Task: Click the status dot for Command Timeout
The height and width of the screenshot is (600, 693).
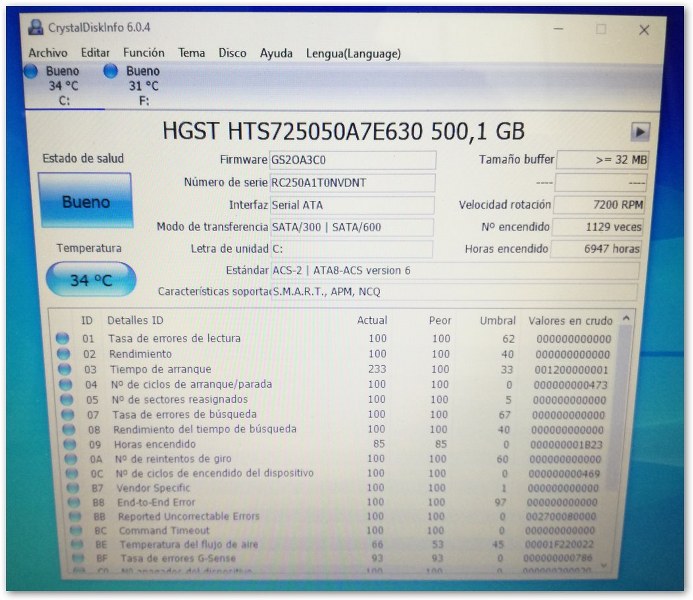Action: [76, 530]
